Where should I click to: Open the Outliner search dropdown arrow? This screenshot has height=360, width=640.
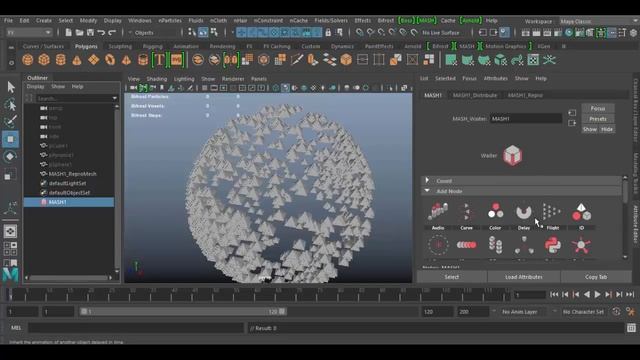click(114, 98)
